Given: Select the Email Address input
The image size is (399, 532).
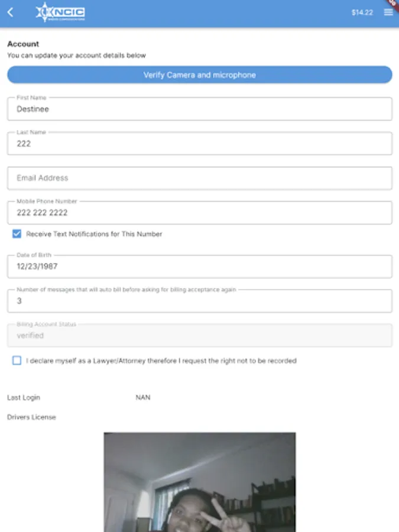Looking at the screenshot, I should pyautogui.click(x=199, y=178).
